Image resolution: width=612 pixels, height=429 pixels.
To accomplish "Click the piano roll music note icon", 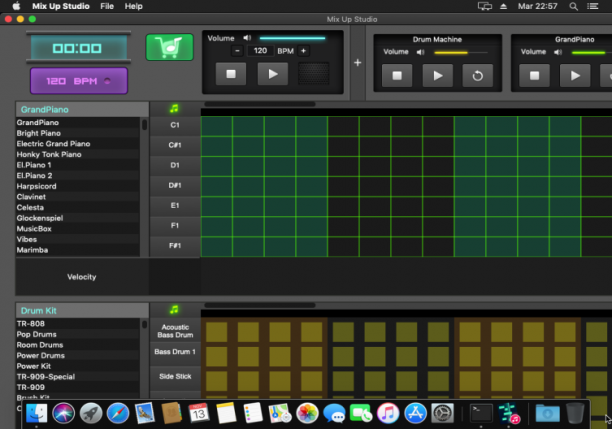I will (174, 109).
